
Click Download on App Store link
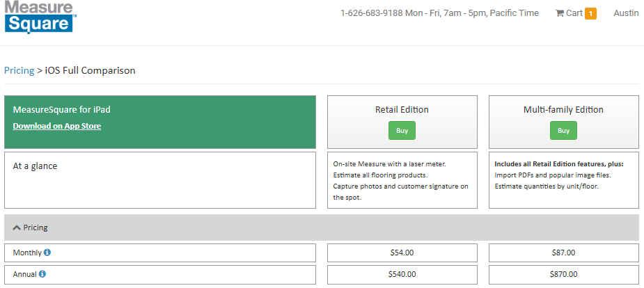(57, 126)
